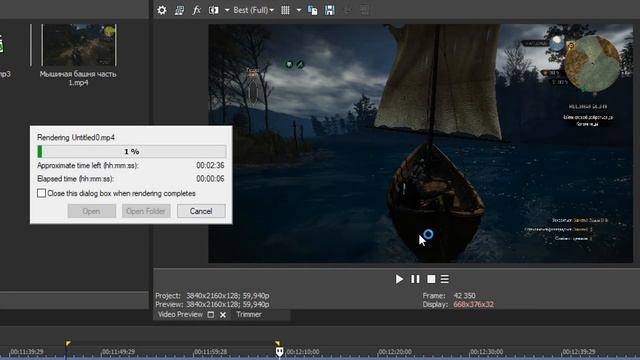
Task: Expand the Split Screen View dropdown arrow
Action: pos(227,10)
